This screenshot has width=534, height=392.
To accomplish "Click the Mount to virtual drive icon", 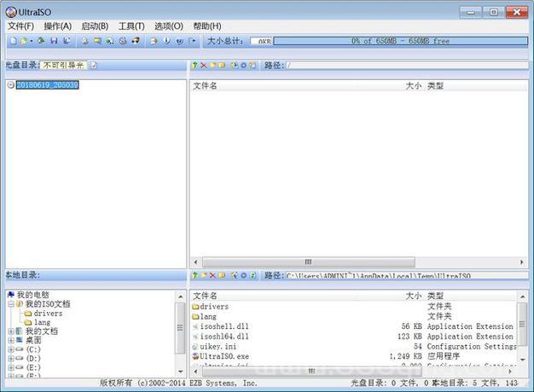I will pyautogui.click(x=123, y=41).
